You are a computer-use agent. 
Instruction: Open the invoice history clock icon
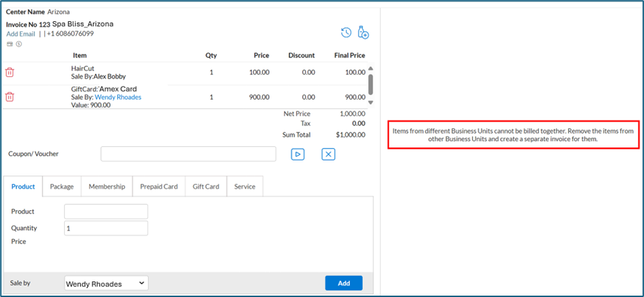(x=346, y=32)
